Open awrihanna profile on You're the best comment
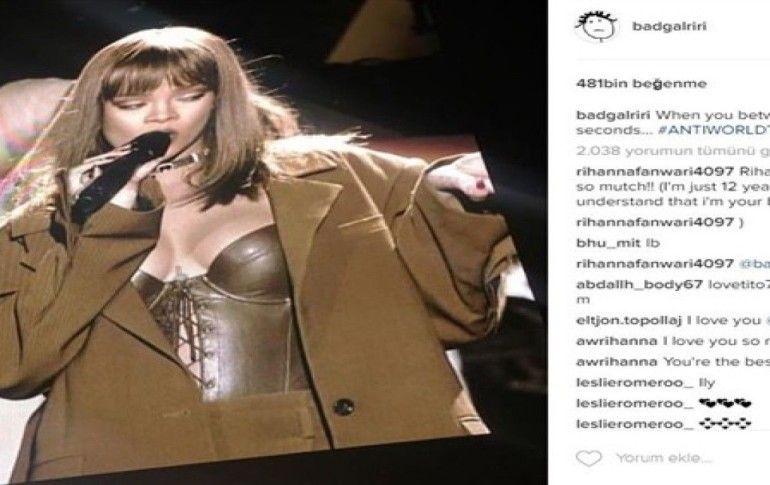770x485 pixels. 617,362
